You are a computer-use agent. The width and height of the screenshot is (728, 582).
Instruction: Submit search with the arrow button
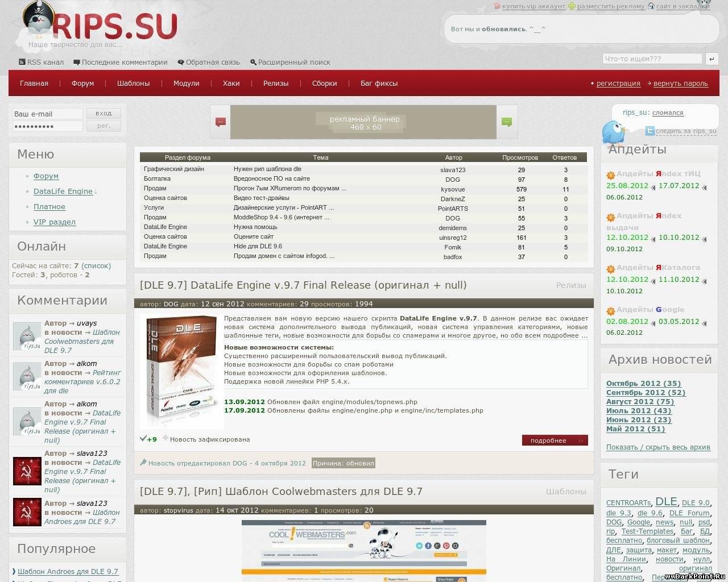(711, 59)
